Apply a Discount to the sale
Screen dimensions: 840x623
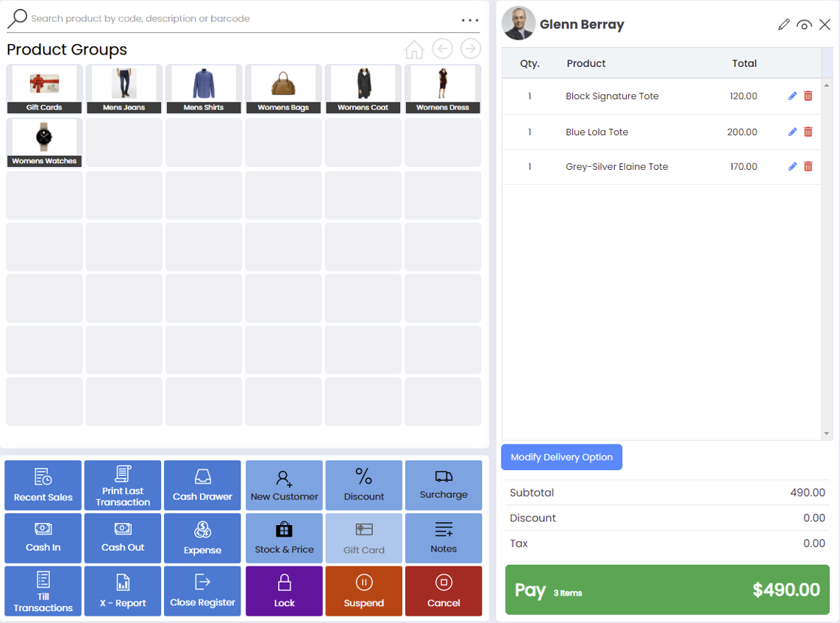point(363,485)
